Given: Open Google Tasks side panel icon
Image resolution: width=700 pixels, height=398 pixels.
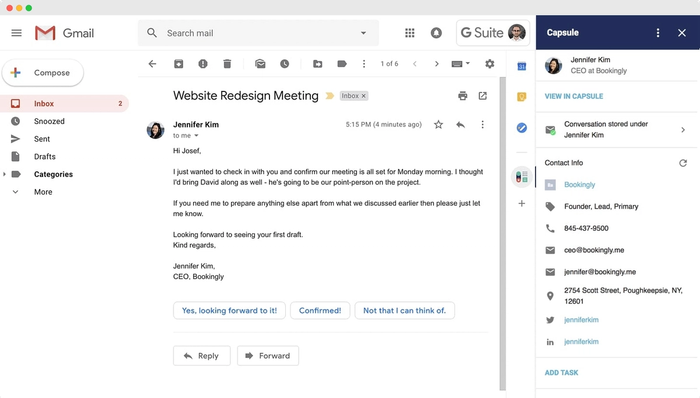Looking at the screenshot, I should coord(521,128).
